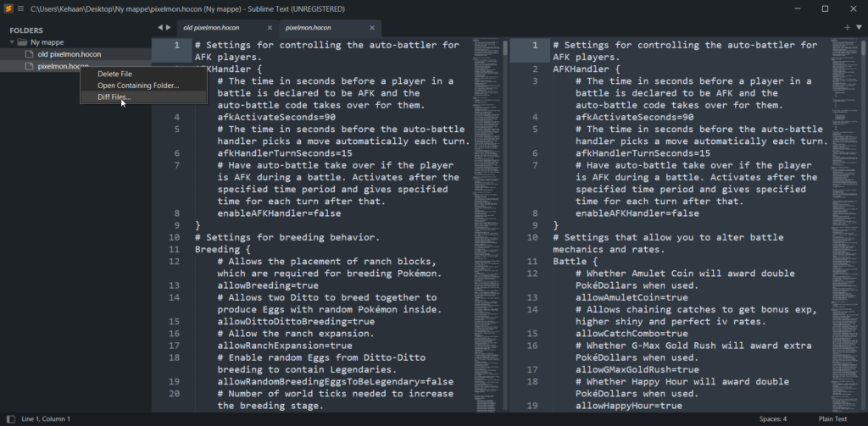The height and width of the screenshot is (426, 868).
Task: Click allowRanchExpansion=true in left pane
Action: coord(285,346)
